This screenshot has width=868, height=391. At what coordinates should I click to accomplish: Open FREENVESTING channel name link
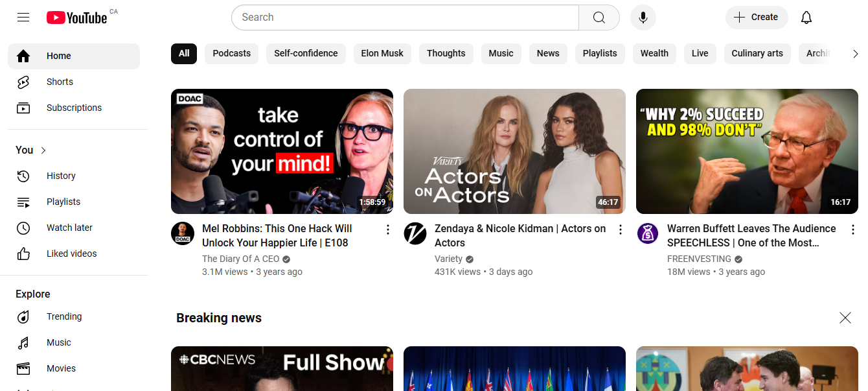[x=699, y=259]
